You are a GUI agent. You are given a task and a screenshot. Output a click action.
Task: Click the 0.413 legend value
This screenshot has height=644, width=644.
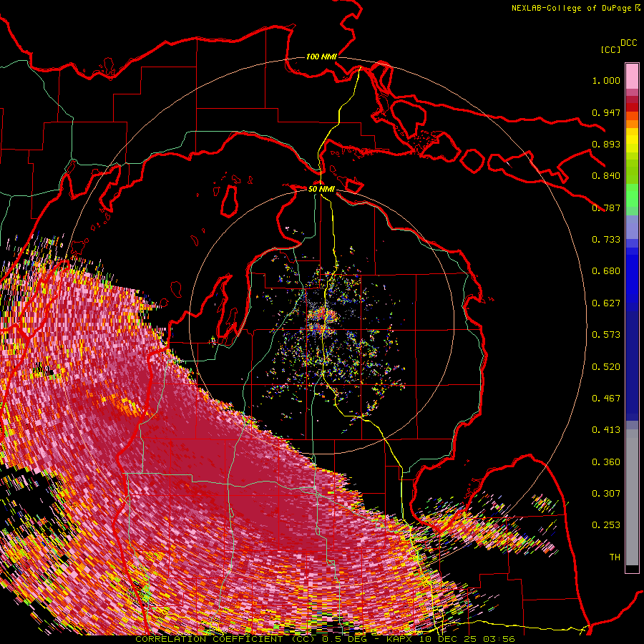coord(606,430)
